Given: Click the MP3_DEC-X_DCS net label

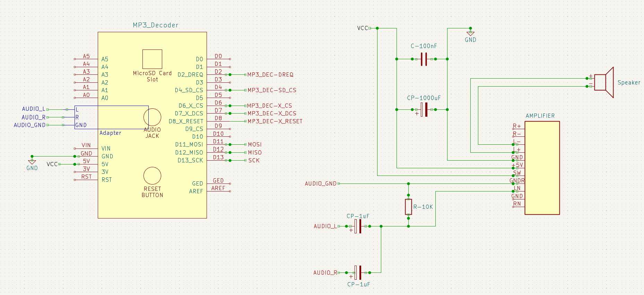Looking at the screenshot, I should pos(272,113).
